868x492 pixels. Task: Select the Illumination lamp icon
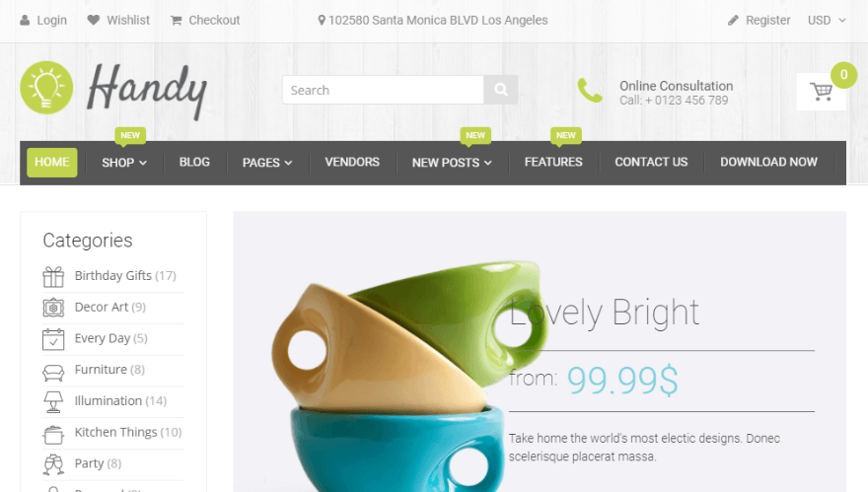click(53, 402)
